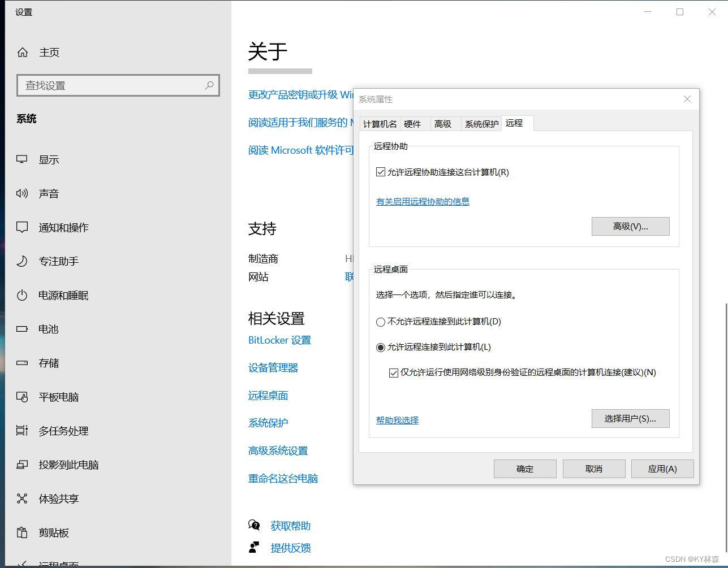The image size is (728, 568).
Task: Click the 高级(V)... button
Action: (631, 226)
